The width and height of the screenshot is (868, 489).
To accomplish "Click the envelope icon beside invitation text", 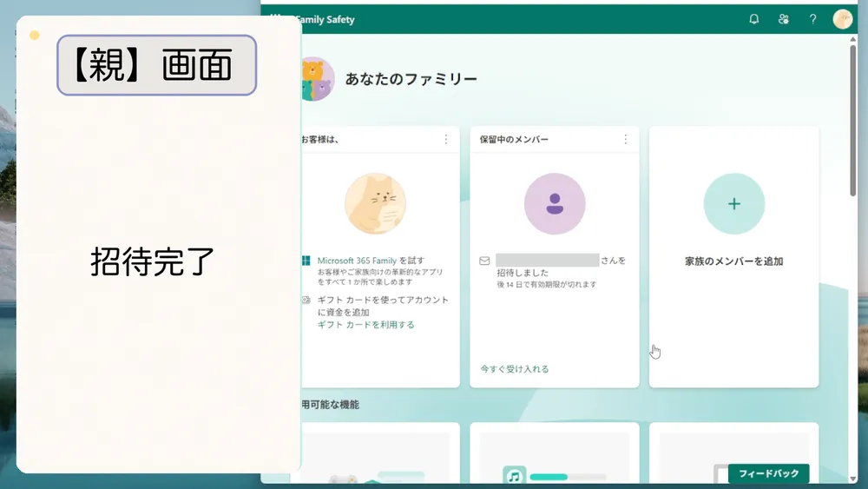I will (484, 261).
